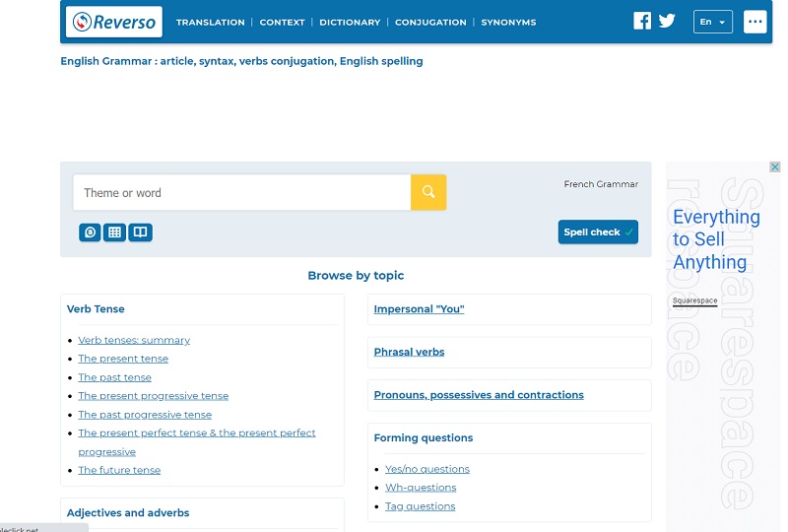Viewport: 788px width, 532px height.
Task: Click the Squarespace label in ad
Action: click(695, 300)
